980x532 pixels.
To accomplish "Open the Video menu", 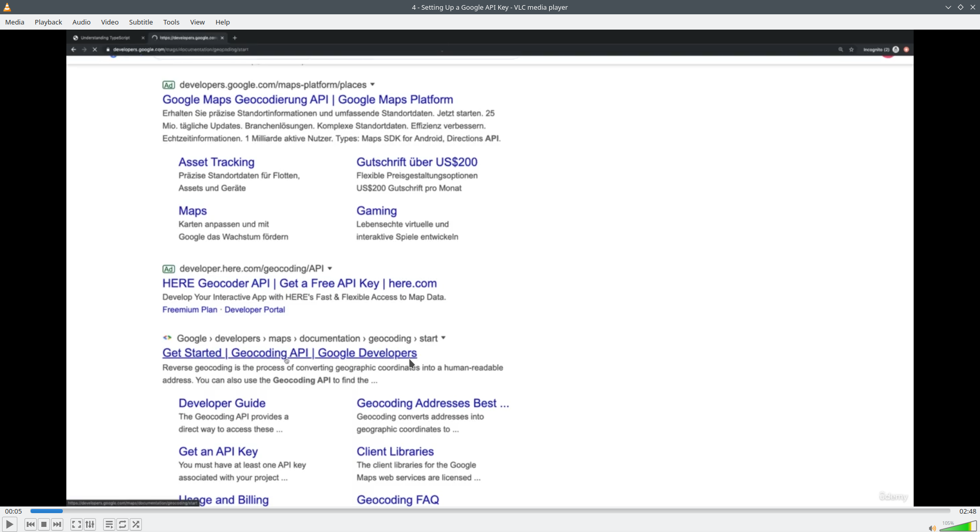I will tap(110, 22).
